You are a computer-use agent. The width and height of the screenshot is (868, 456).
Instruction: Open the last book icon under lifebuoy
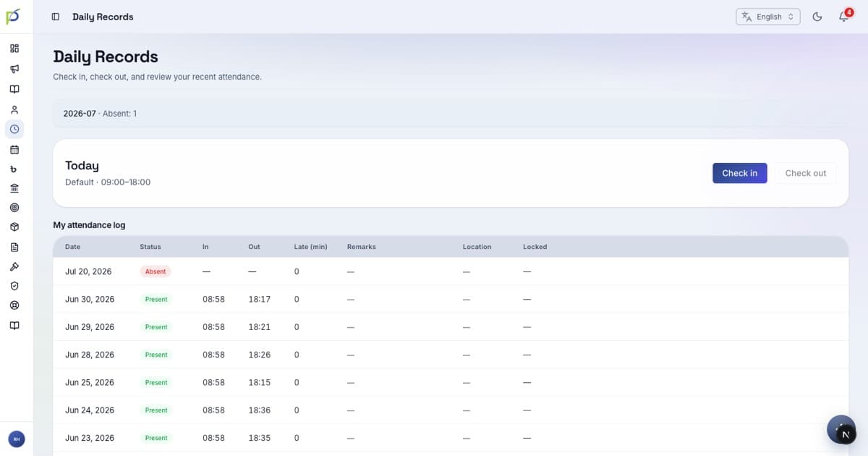click(14, 325)
